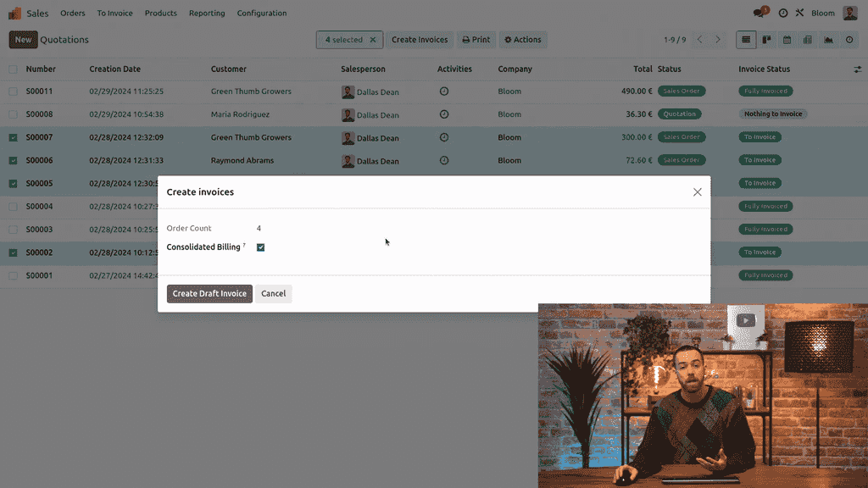Open the activities clock in top bar
The width and height of the screenshot is (868, 488).
tap(782, 14)
